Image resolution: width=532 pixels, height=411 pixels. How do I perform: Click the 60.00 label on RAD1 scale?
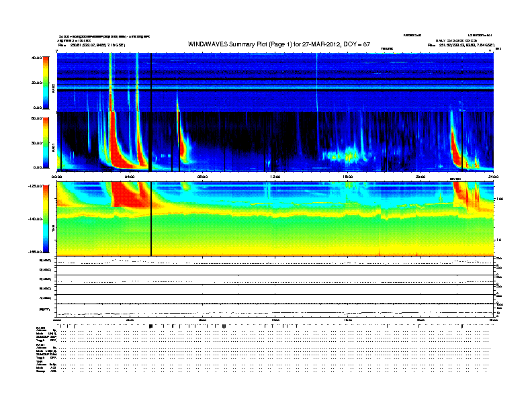pos(36,118)
